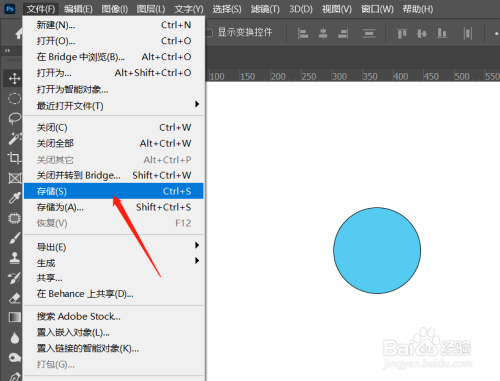Click Align top edges icon
The image size is (500, 381).
(x=402, y=33)
